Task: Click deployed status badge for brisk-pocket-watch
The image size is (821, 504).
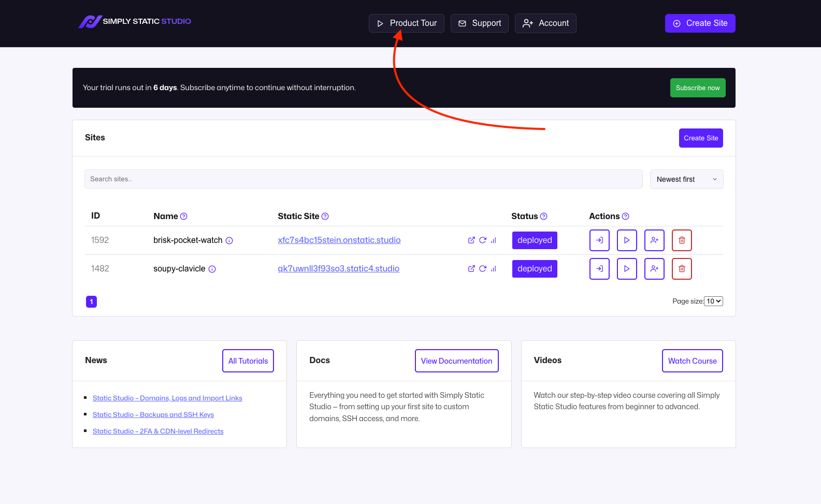Action: point(535,240)
